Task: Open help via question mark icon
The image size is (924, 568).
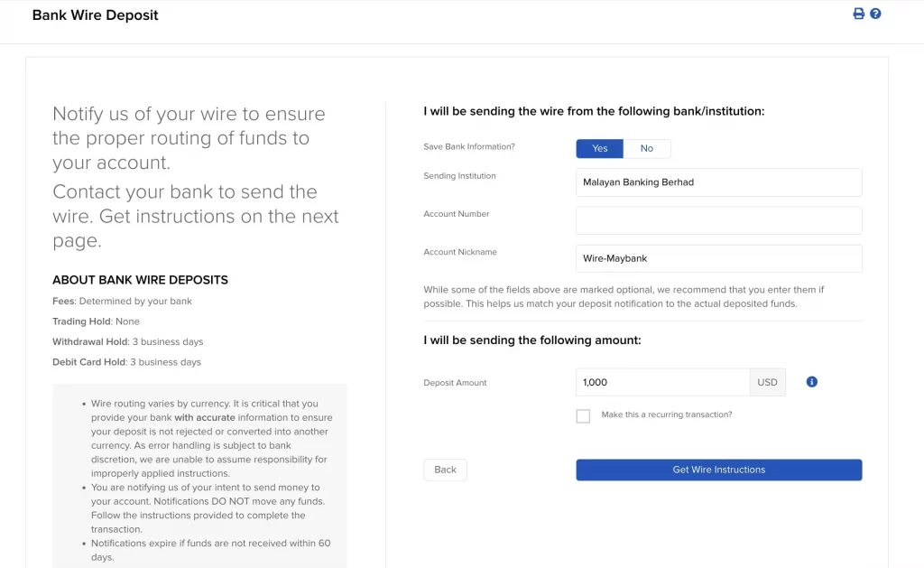Action: (x=875, y=14)
